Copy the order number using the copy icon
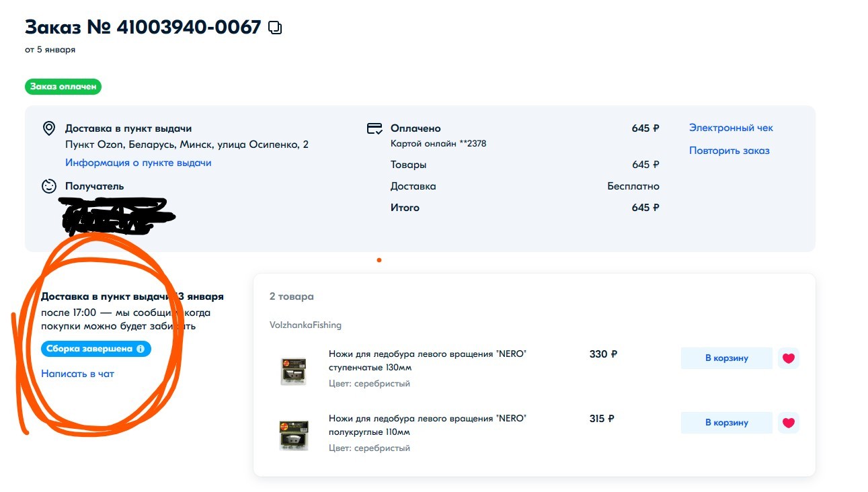The width and height of the screenshot is (868, 492). [x=275, y=28]
